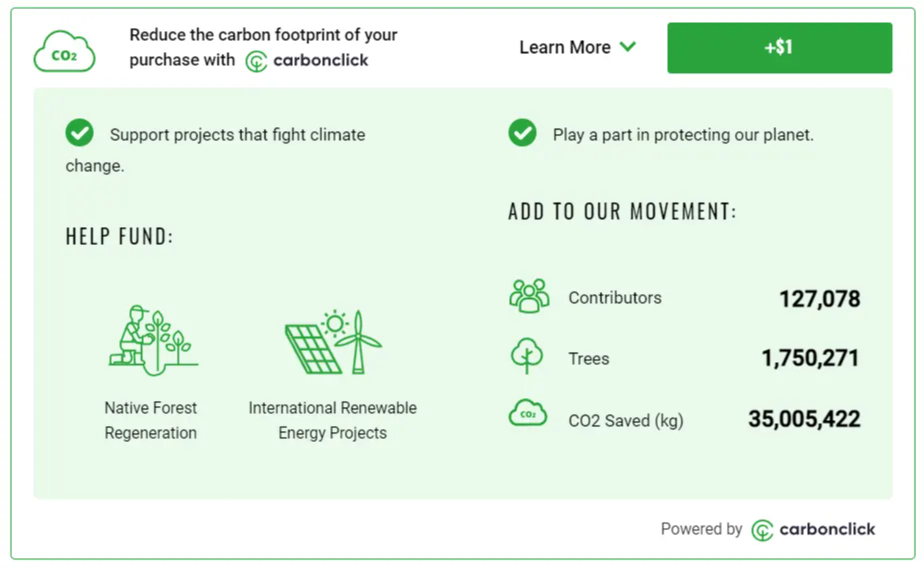The width and height of the screenshot is (924, 574).
Task: Click the carbonclick logo in the header
Action: [x=306, y=61]
